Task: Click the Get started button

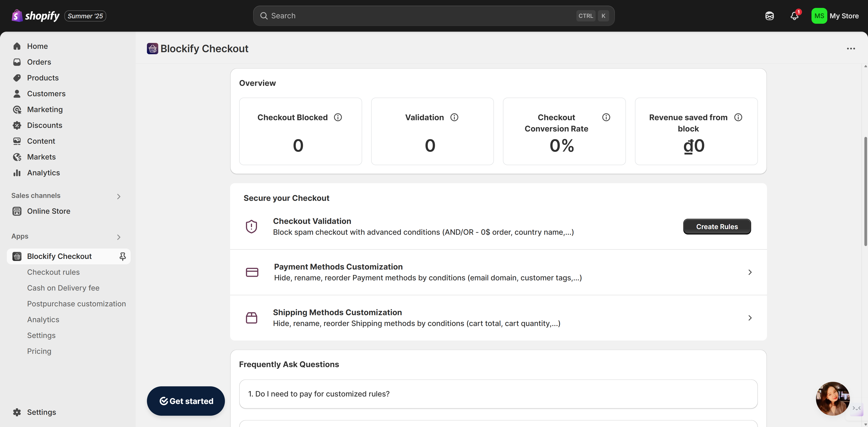Action: (186, 401)
